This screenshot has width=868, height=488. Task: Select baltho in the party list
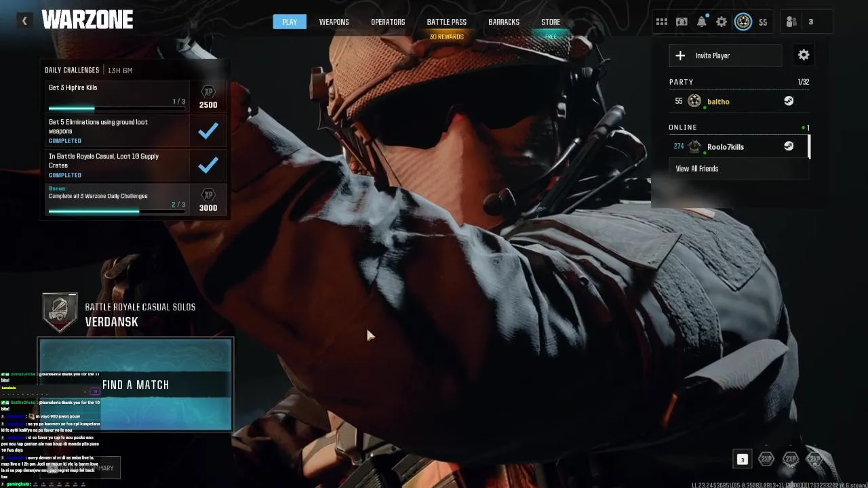(738, 101)
